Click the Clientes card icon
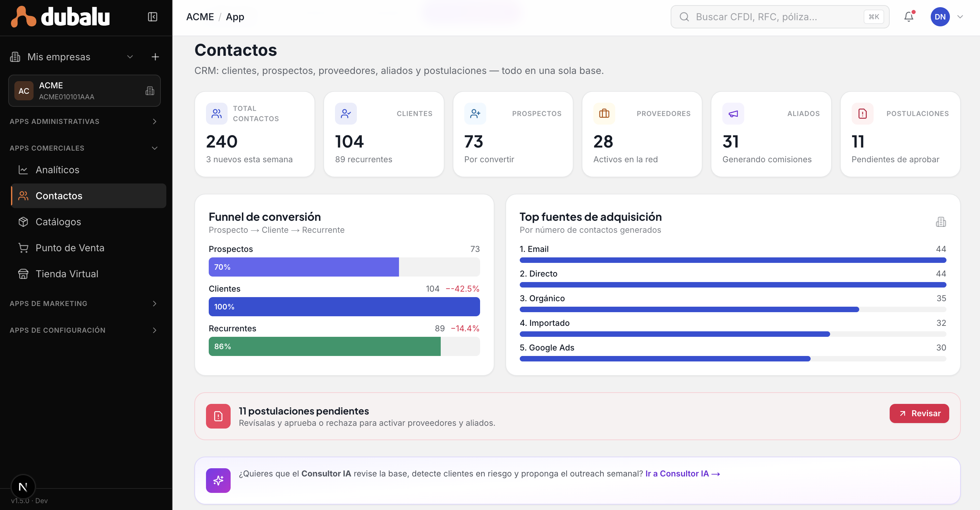The width and height of the screenshot is (980, 510). coord(346,113)
